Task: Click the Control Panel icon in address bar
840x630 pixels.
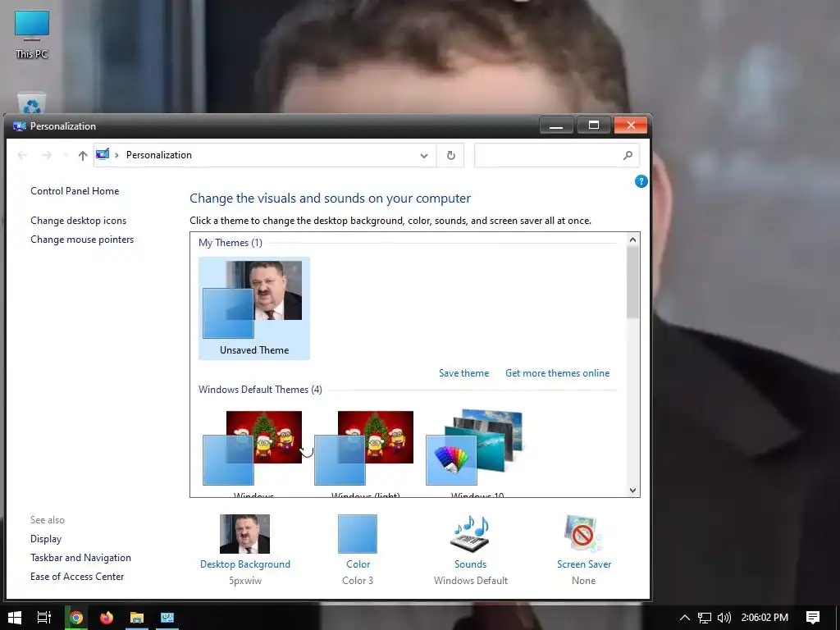Action: (x=103, y=155)
